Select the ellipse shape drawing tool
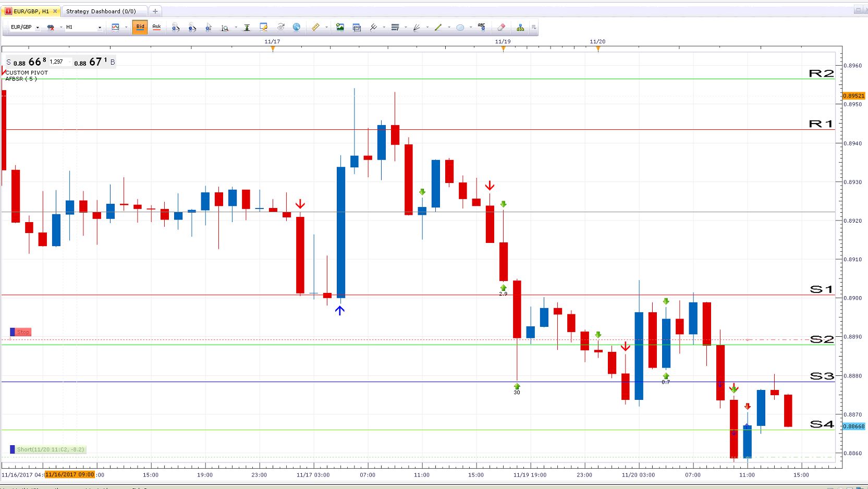Image resolution: width=868 pixels, height=489 pixels. pos(460,27)
